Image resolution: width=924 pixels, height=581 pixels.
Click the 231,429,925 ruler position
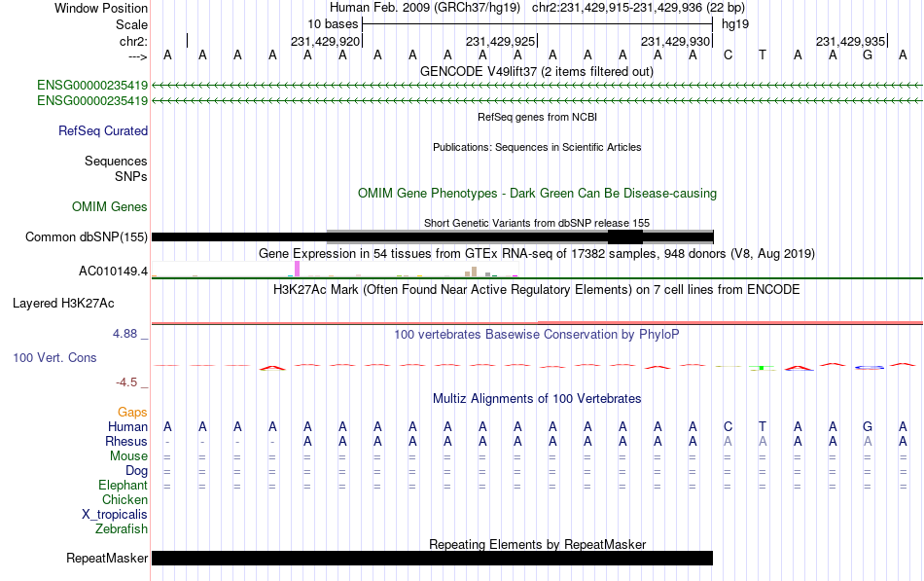pyautogui.click(x=500, y=41)
